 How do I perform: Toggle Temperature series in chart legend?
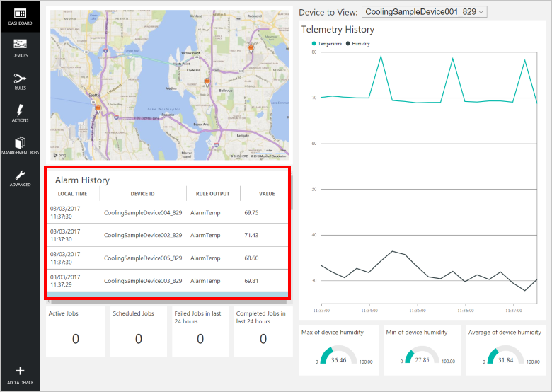tap(327, 43)
